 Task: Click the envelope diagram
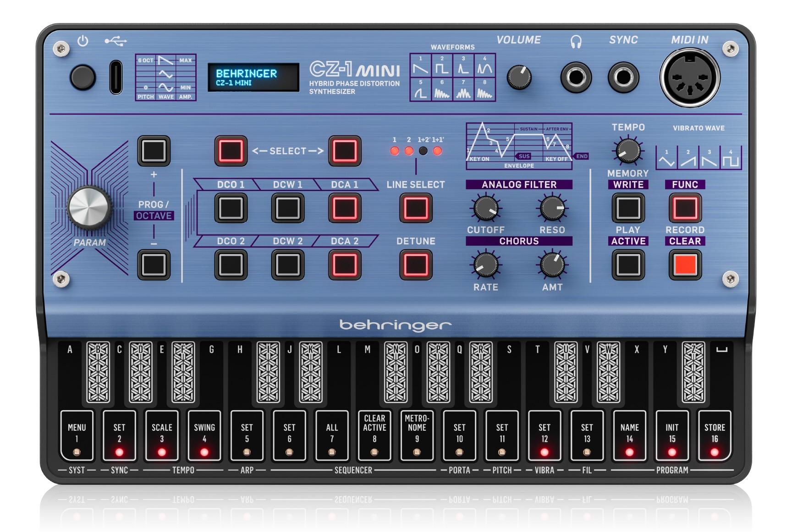coord(519,145)
